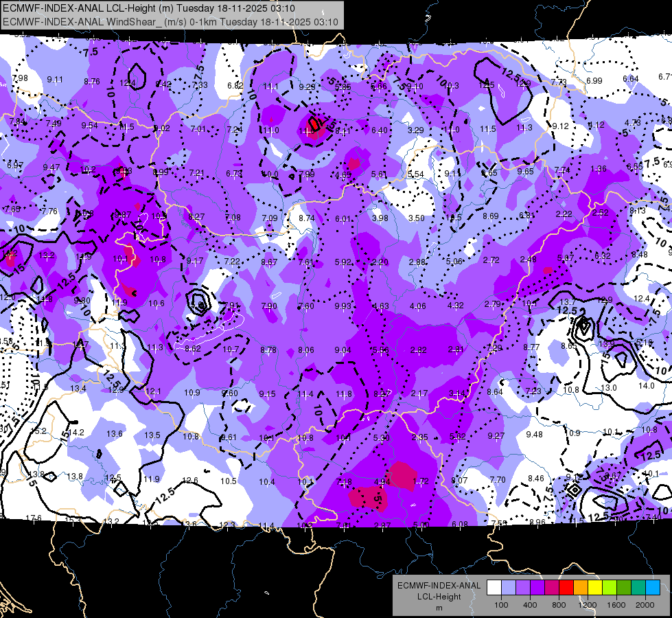
Task: Click the header line LCL-Height (m) title
Action: click(x=149, y=8)
